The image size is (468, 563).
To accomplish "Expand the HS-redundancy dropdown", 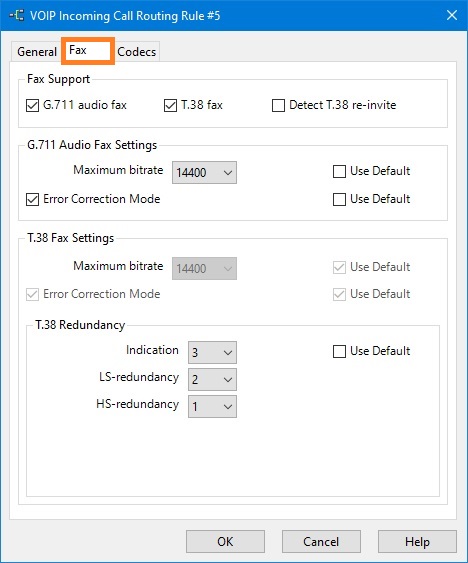I will 212,407.
